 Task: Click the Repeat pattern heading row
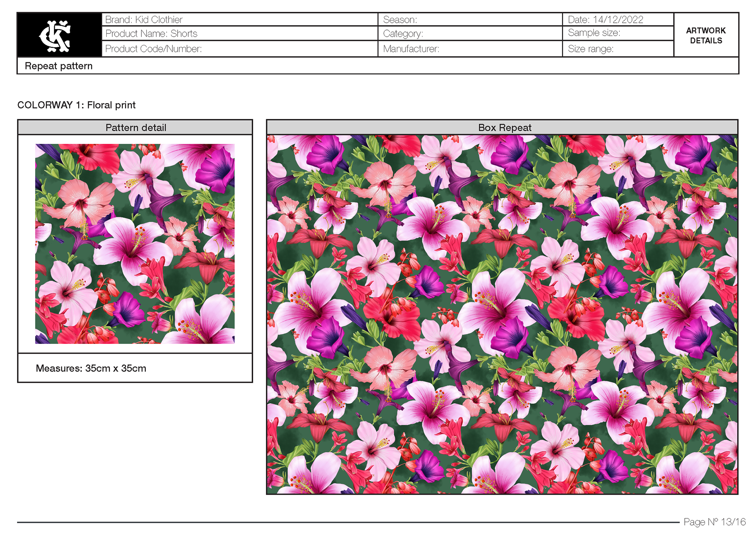[x=59, y=66]
